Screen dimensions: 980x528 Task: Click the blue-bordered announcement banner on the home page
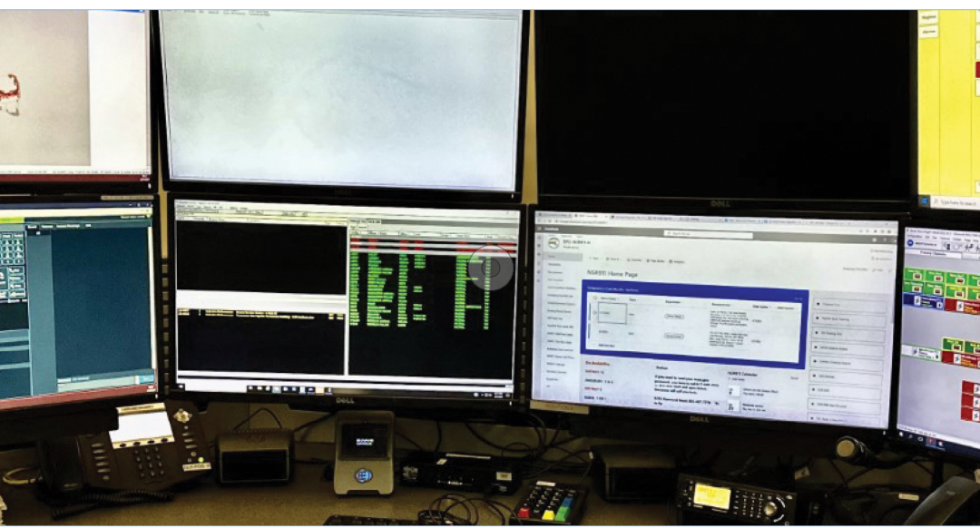click(x=695, y=324)
